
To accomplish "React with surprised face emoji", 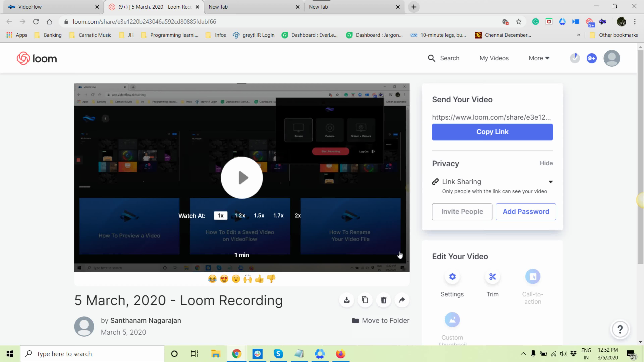I will coord(236,279).
